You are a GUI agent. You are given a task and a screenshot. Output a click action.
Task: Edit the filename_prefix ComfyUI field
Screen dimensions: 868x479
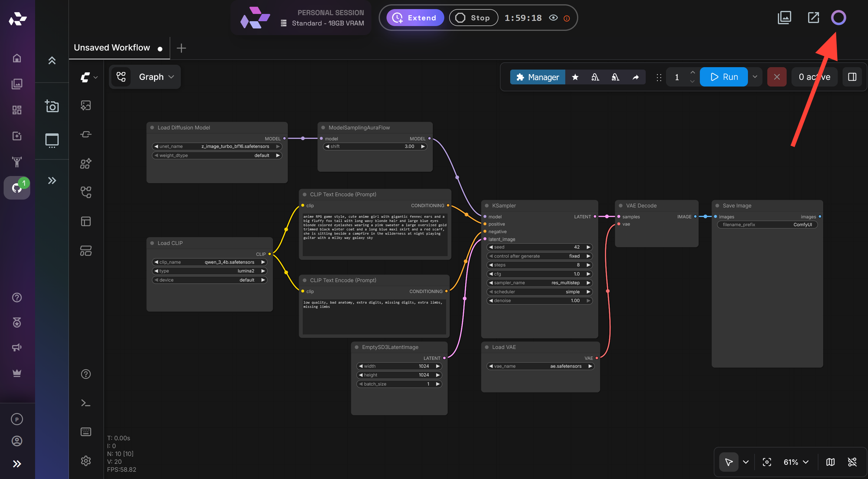click(767, 224)
